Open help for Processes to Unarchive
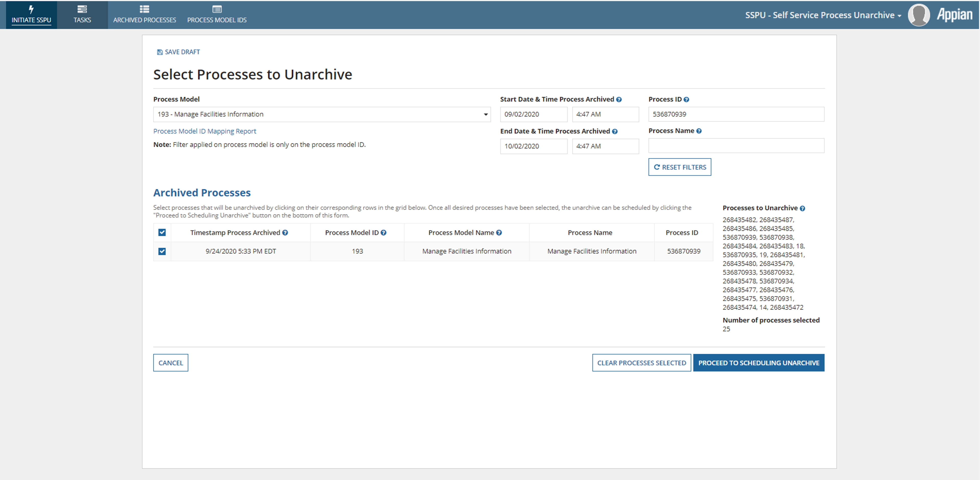 tap(802, 208)
